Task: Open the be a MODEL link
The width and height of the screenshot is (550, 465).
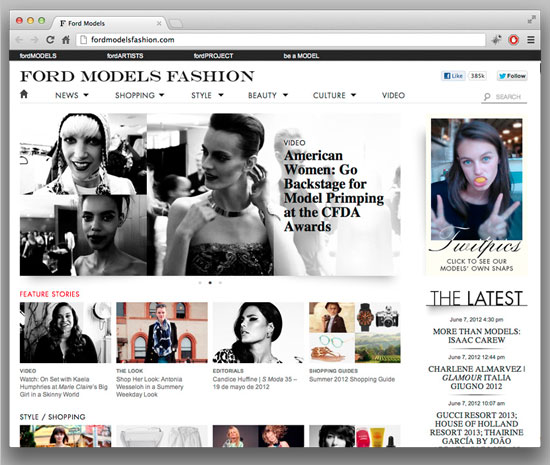Action: coord(301,56)
